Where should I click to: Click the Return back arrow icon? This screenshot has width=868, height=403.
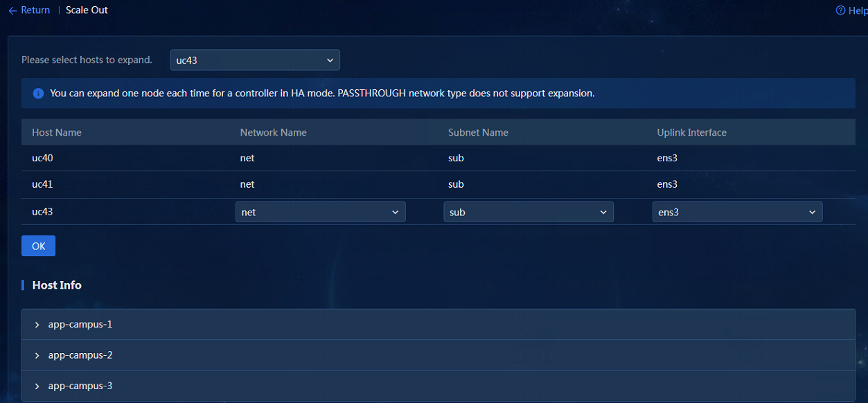click(x=12, y=10)
